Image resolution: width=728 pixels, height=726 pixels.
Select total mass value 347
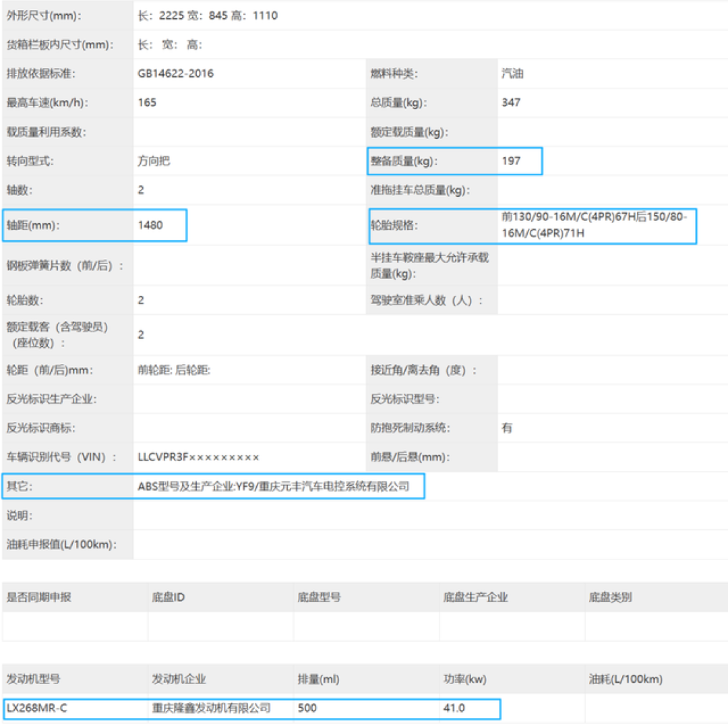tap(511, 102)
